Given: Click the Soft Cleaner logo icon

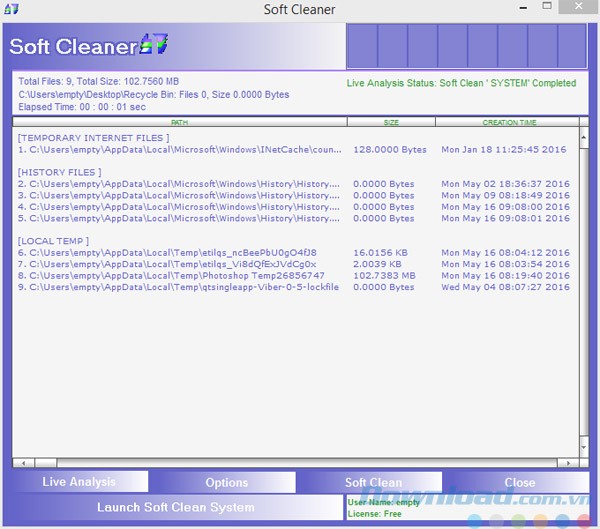Looking at the screenshot, I should 153,45.
